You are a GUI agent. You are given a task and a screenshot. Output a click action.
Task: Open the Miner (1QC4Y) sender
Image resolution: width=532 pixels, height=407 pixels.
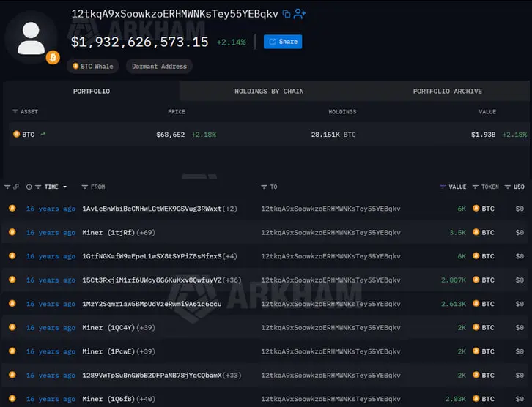pos(108,328)
